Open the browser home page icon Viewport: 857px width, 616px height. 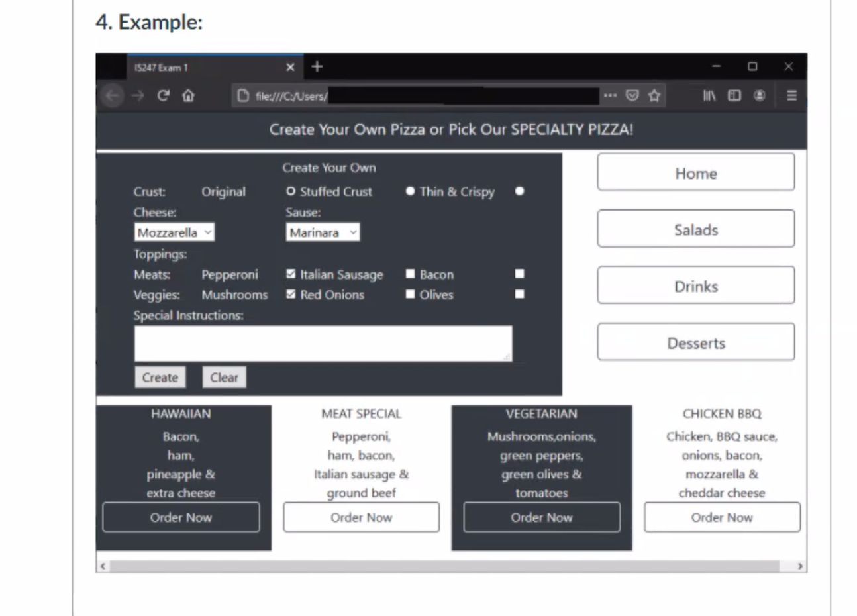coord(188,95)
